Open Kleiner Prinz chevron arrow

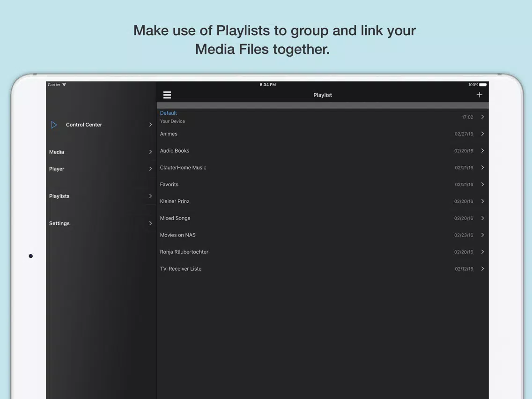click(482, 201)
